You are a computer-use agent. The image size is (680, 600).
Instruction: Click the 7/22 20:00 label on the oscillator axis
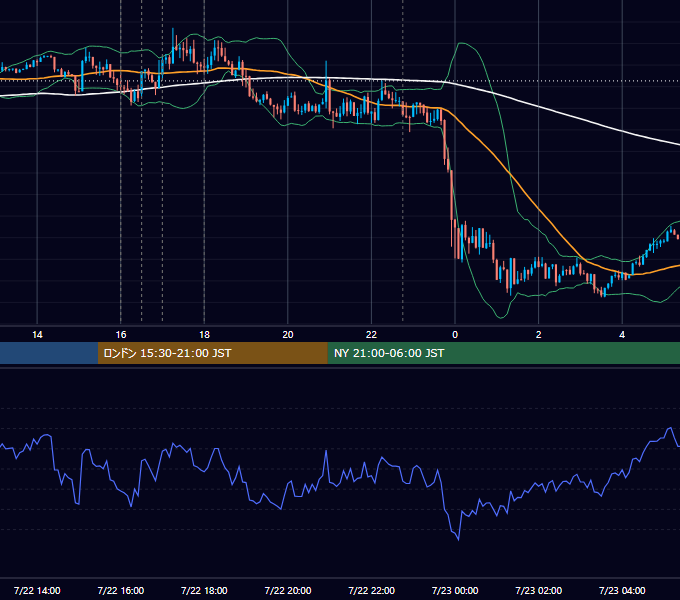pos(288,590)
